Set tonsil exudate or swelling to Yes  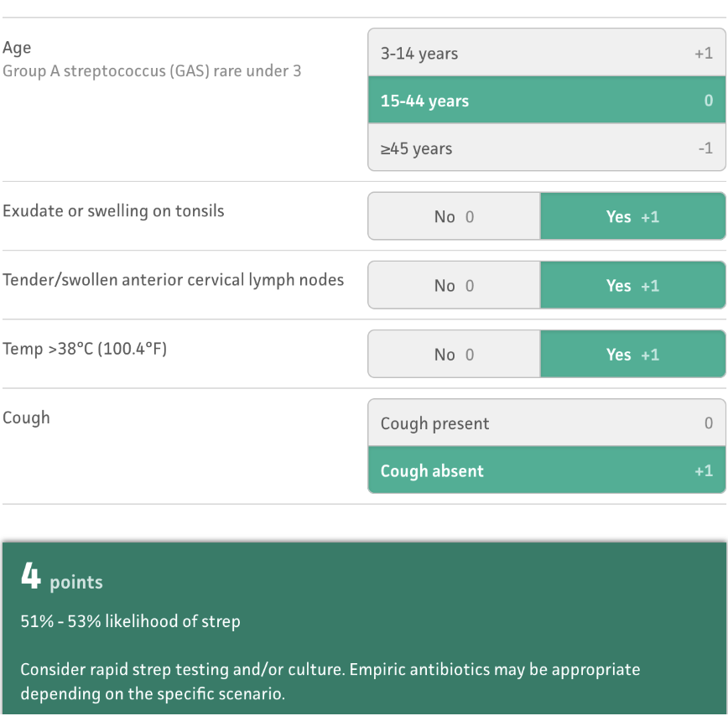(632, 216)
